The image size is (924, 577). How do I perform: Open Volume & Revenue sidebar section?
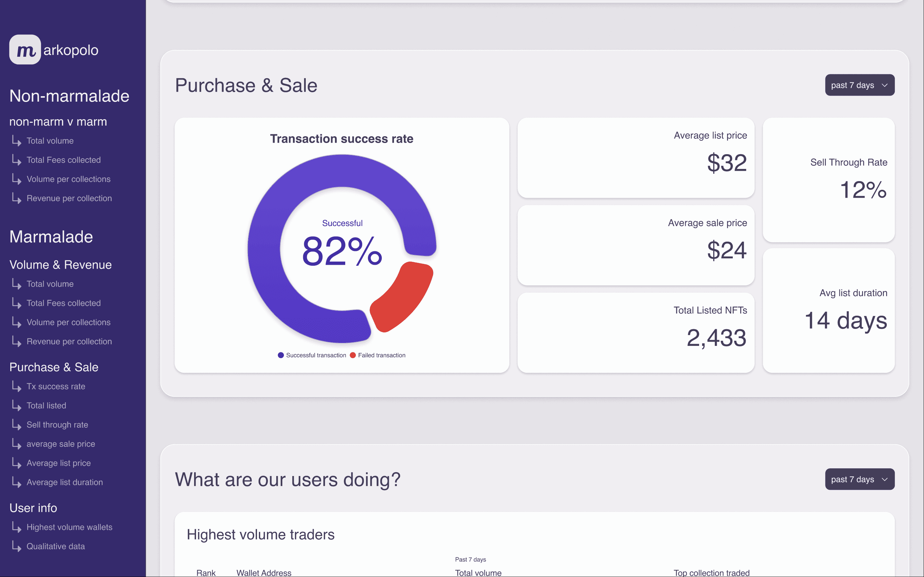(60, 265)
